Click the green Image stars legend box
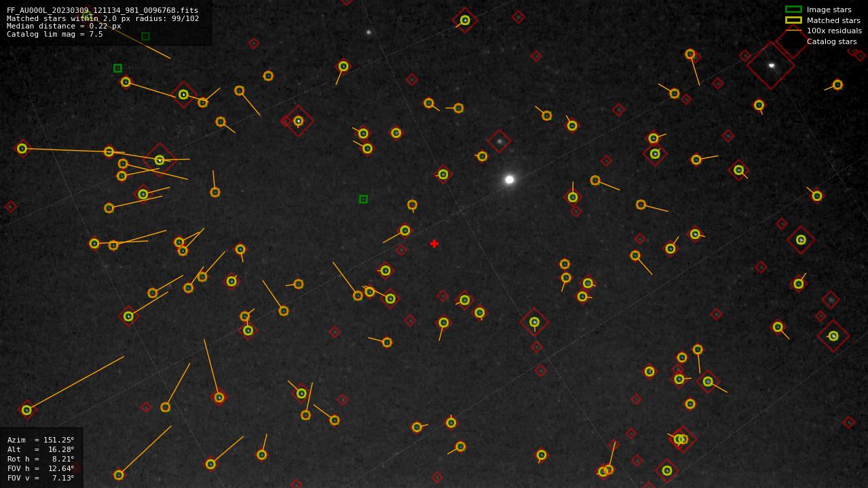 793,10
